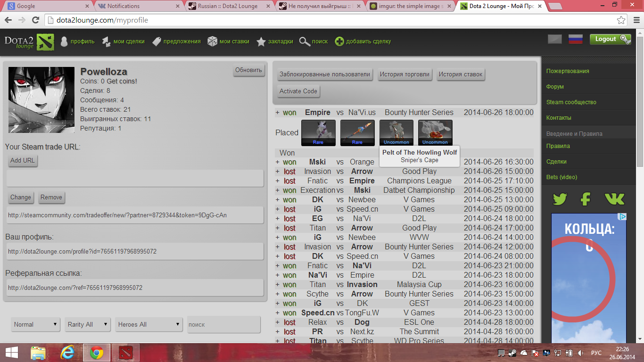
Task: Click the Add URL button
Action: [23, 160]
